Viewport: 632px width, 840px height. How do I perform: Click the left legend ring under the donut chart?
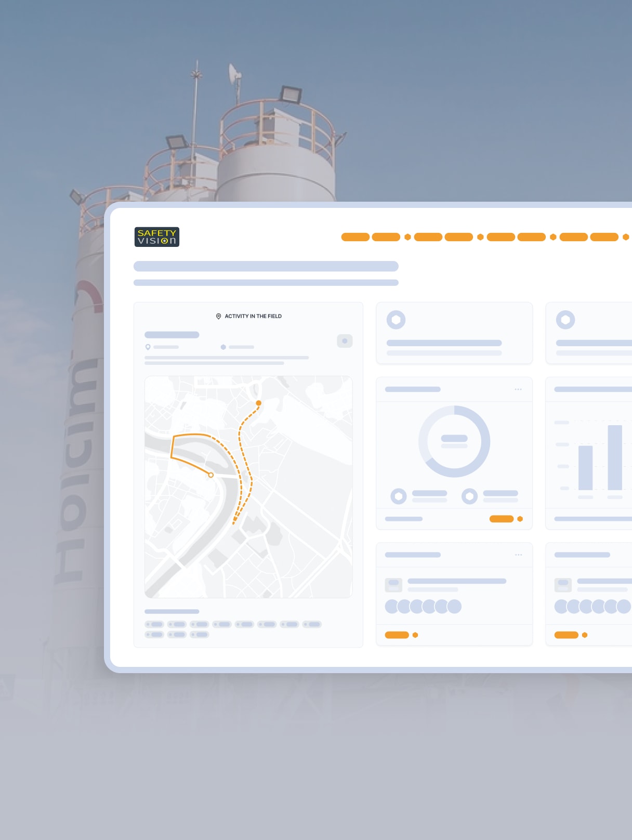pos(399,496)
